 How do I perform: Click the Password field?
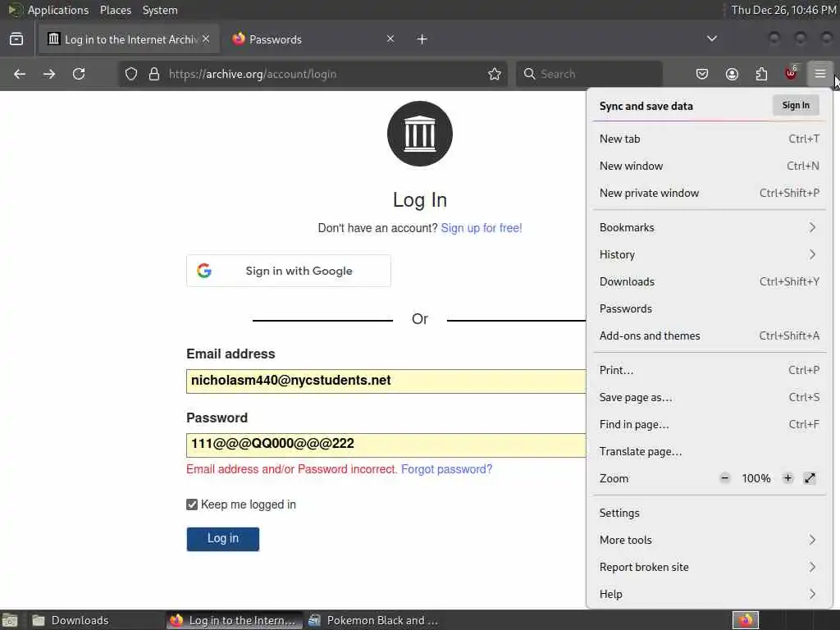tap(386, 445)
